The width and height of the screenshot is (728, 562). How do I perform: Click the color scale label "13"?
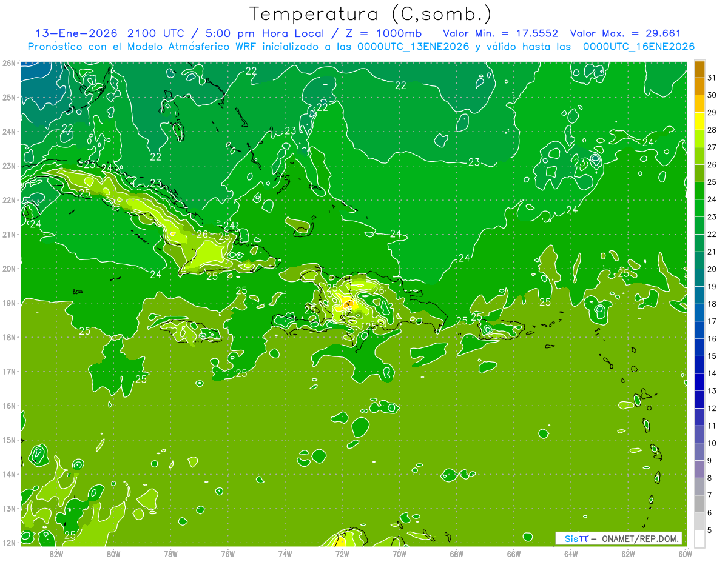coord(712,391)
